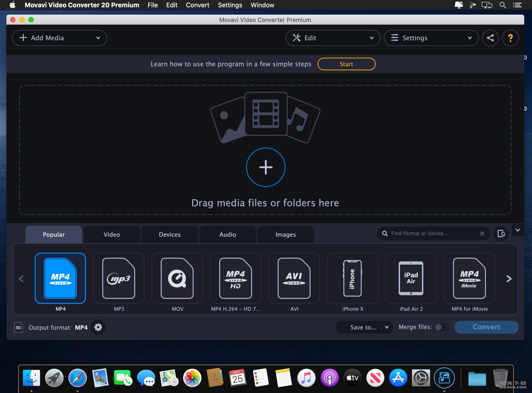
Task: Switch to the Devices tab
Action: (170, 235)
